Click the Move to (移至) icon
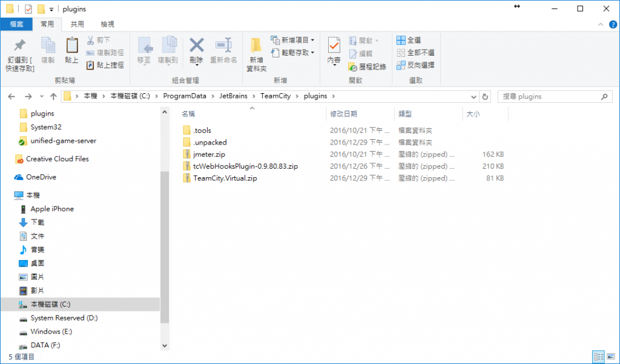 click(145, 45)
